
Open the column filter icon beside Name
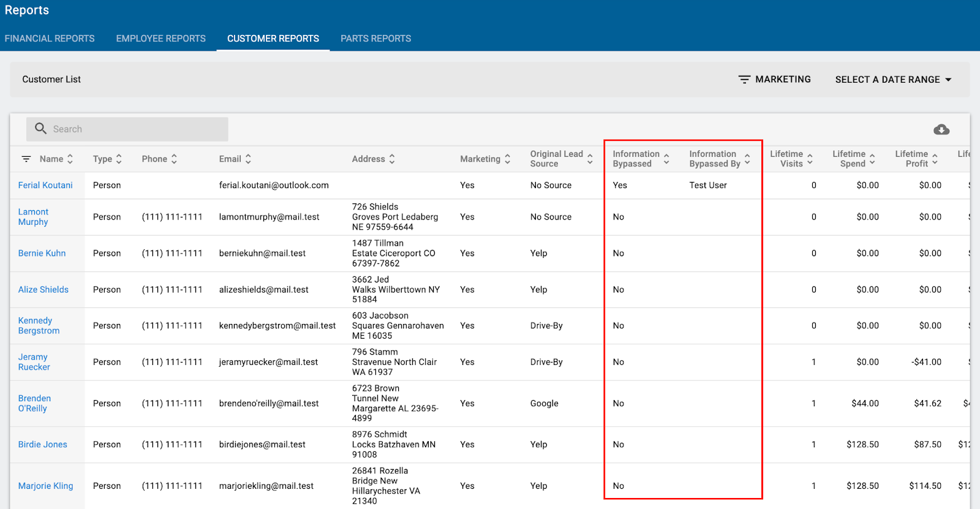[x=26, y=159]
